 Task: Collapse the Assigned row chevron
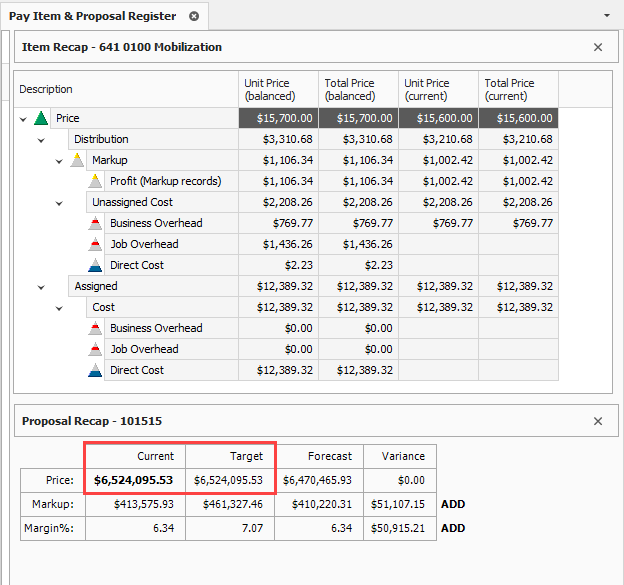[x=41, y=286]
